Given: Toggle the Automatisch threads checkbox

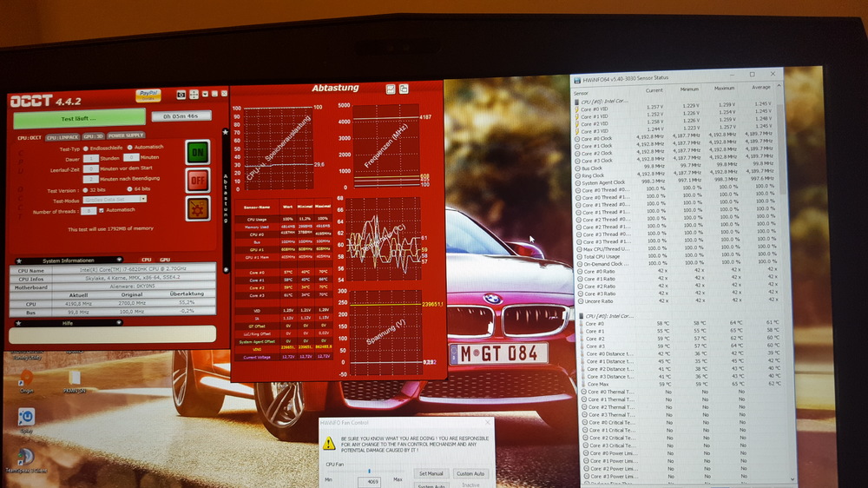Looking at the screenshot, I should pos(101,210).
